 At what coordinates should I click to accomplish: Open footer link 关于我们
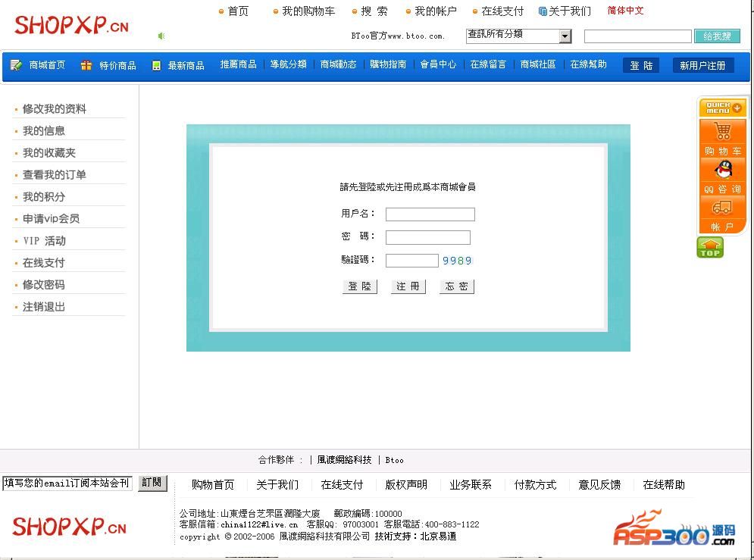point(277,484)
